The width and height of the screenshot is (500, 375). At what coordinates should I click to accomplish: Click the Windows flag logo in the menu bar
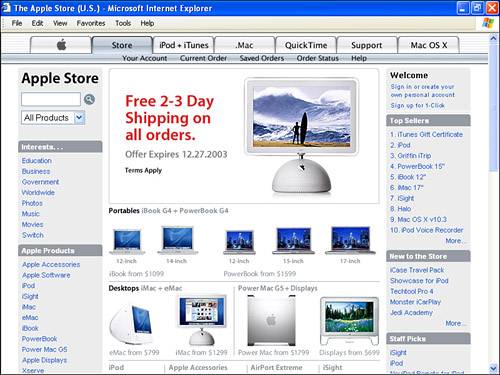488,23
